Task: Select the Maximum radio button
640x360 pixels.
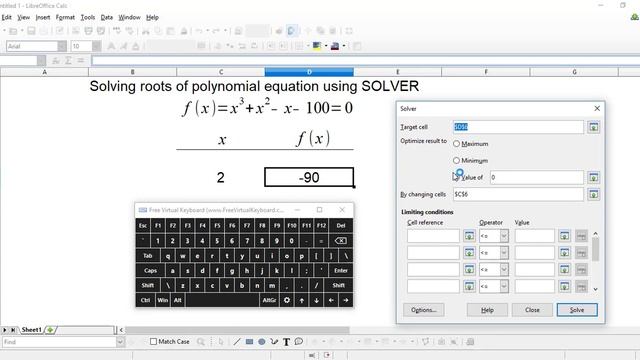Action: tap(456, 144)
